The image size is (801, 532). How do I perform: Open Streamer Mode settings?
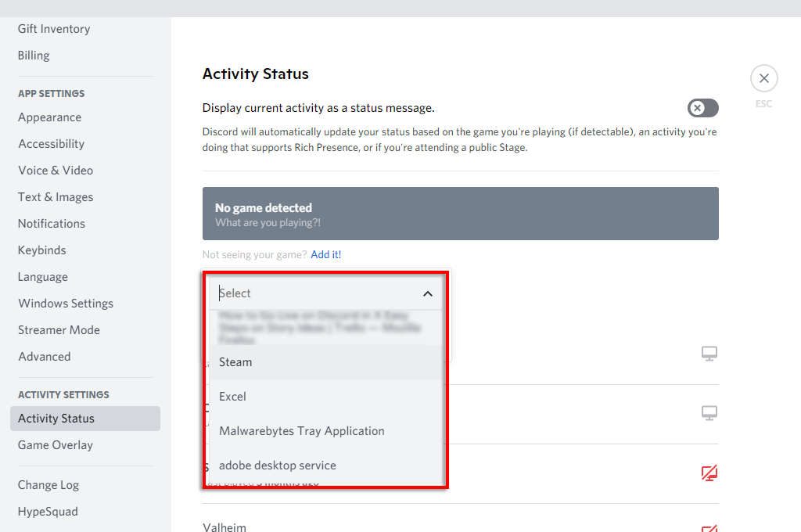[59, 330]
